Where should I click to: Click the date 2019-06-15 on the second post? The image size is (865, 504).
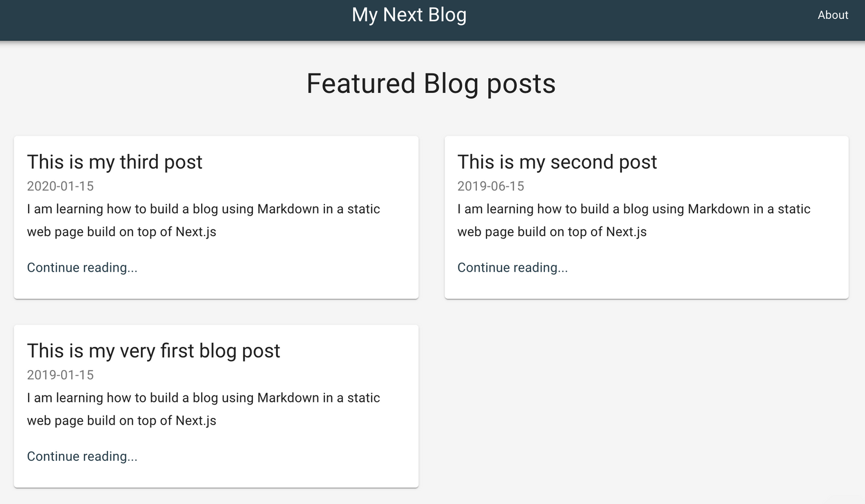click(x=490, y=186)
